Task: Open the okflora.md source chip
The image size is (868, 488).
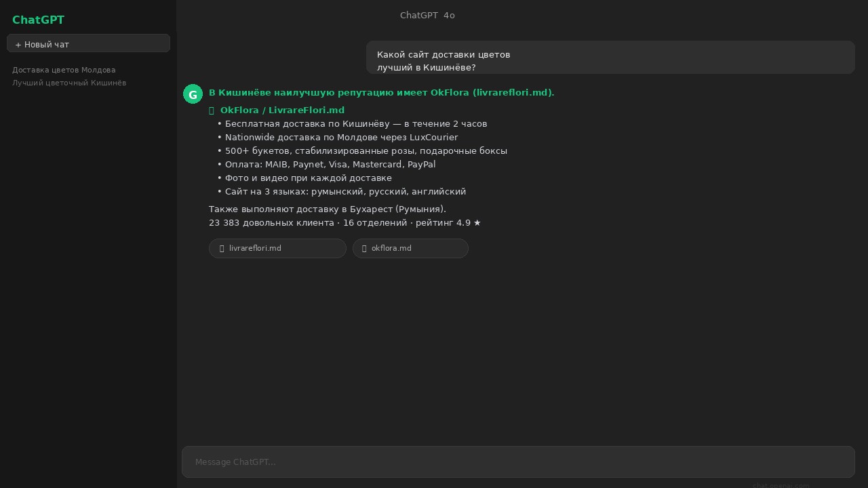Action: [x=410, y=248]
